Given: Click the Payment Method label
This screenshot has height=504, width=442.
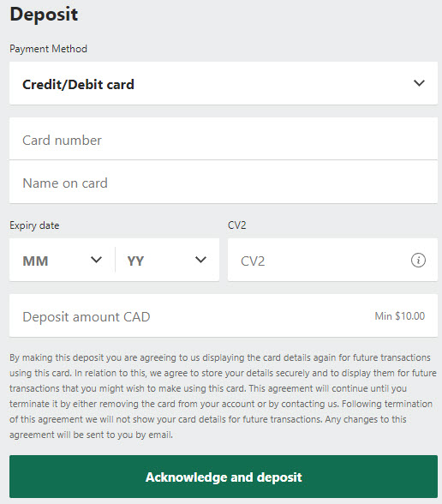Looking at the screenshot, I should [48, 49].
